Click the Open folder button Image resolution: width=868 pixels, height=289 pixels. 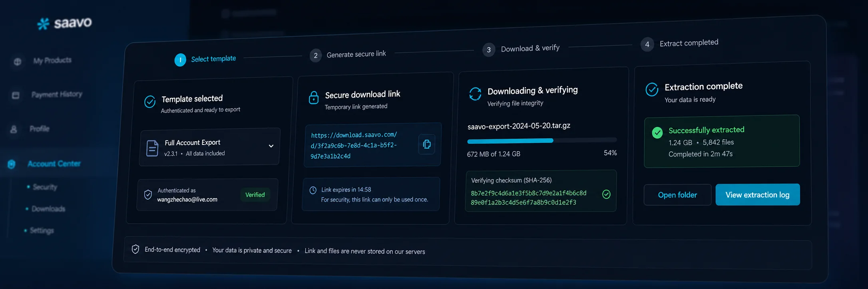(x=677, y=195)
